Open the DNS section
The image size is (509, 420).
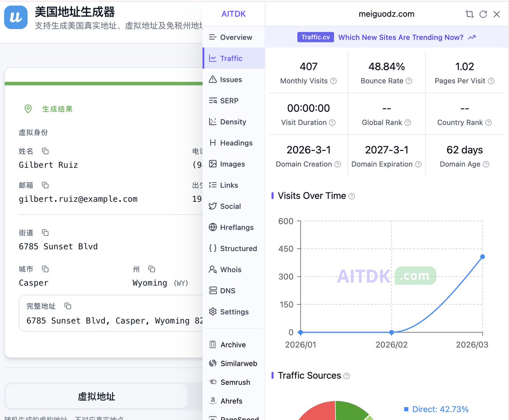(234, 291)
